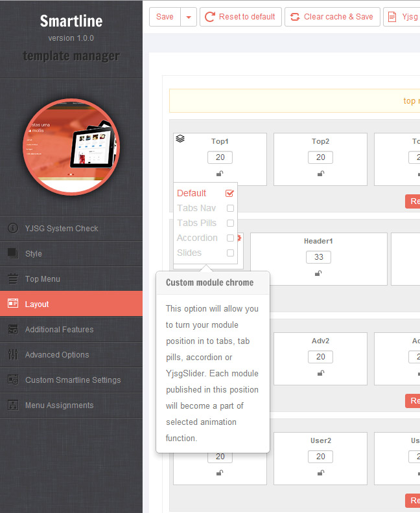Click the Top2 width input field
Viewport: 420px width, 513px height.
point(320,157)
